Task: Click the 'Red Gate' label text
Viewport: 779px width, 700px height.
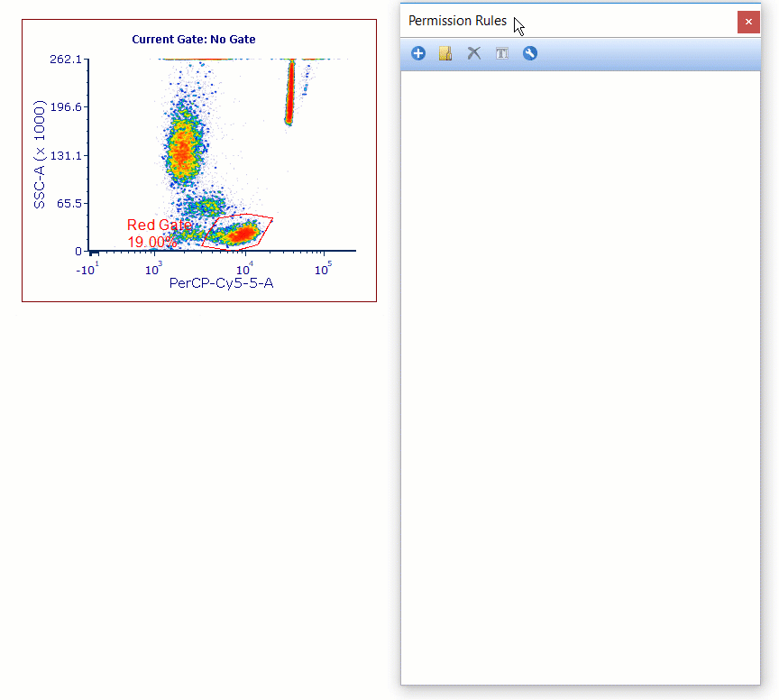Action: (158, 226)
